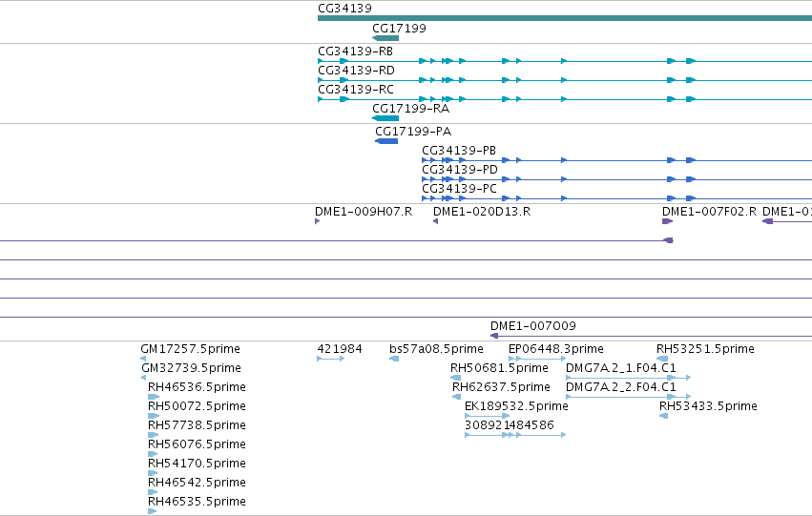Viewport: 812px width, 516px height.
Task: Click the CG17199-RA transcript feature
Action: click(x=385, y=118)
